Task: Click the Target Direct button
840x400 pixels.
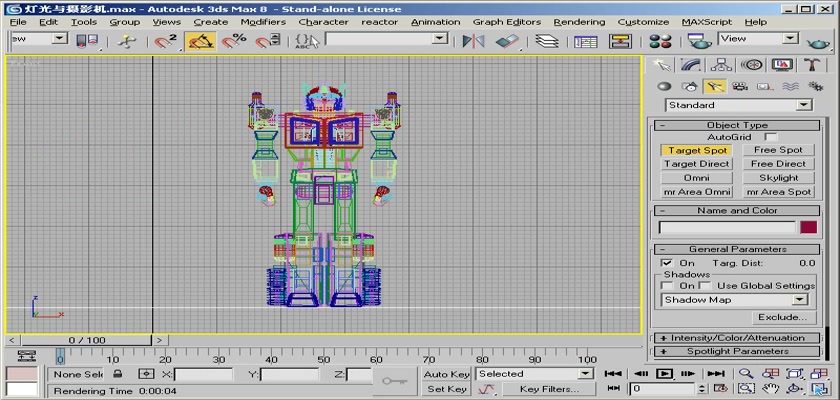Action: pyautogui.click(x=697, y=164)
